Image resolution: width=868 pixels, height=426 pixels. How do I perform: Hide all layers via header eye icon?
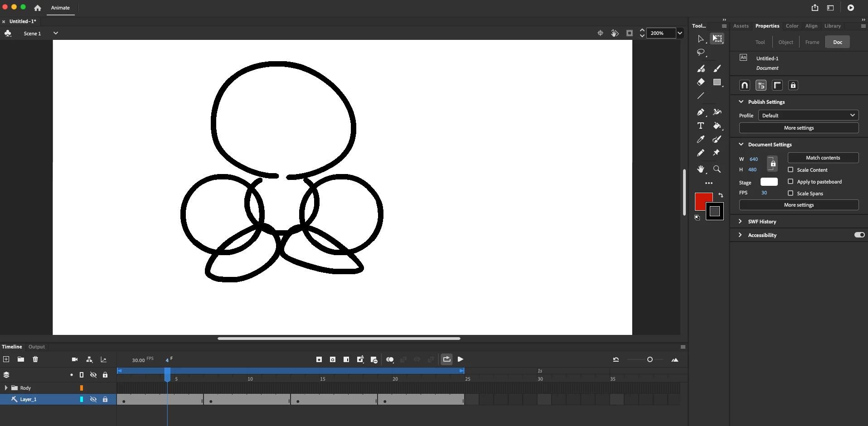pyautogui.click(x=93, y=375)
